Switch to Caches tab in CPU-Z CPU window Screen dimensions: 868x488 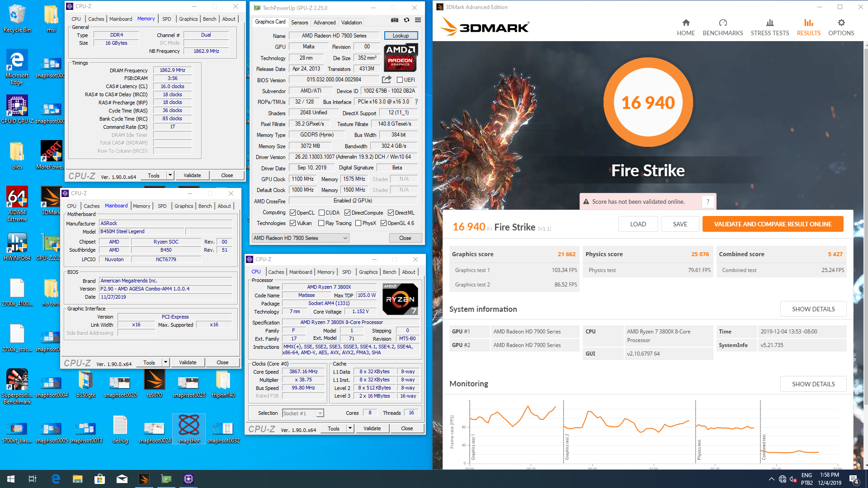pos(276,272)
